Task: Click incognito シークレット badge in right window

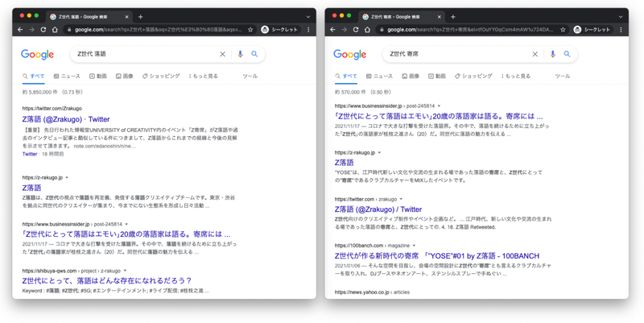Action: point(592,30)
